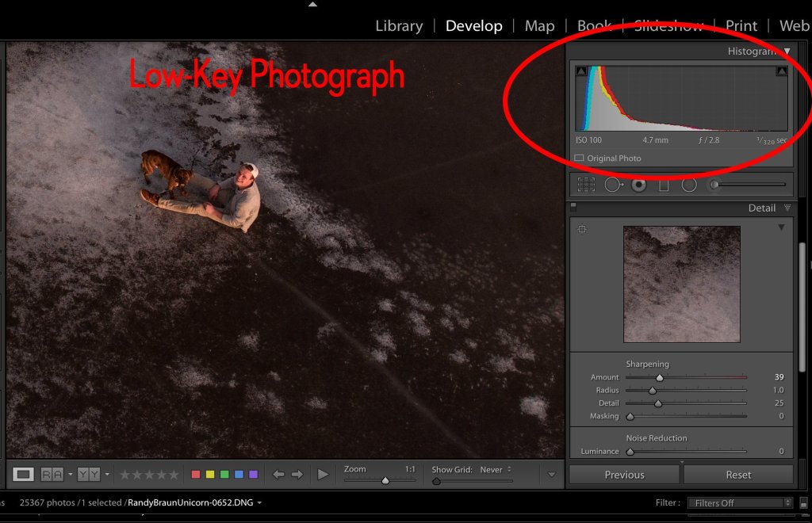Click the Previous button
812x523 pixels.
coord(624,475)
